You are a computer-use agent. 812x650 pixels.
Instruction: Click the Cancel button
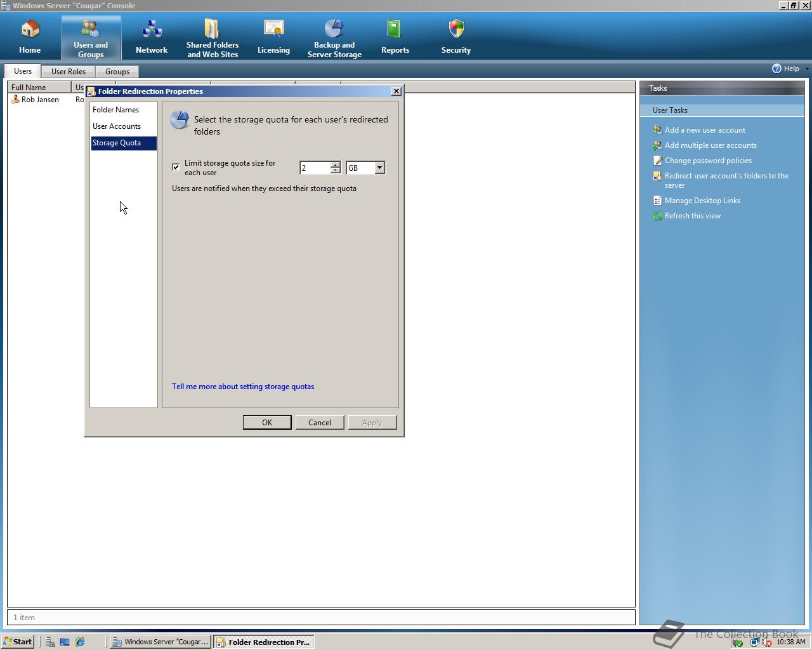(x=320, y=422)
